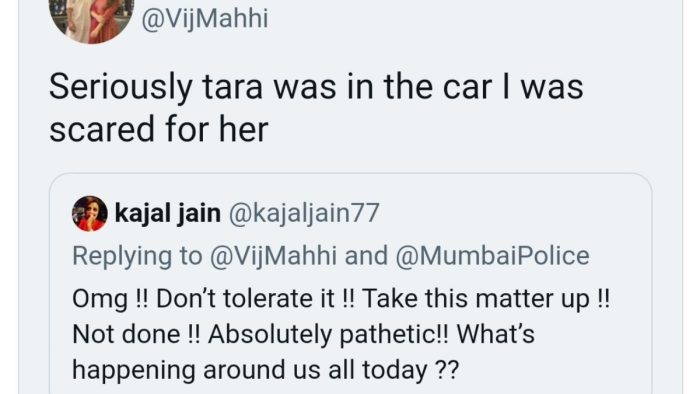
Task: Open @VijMahhi in the Replying to line
Action: pos(273,256)
